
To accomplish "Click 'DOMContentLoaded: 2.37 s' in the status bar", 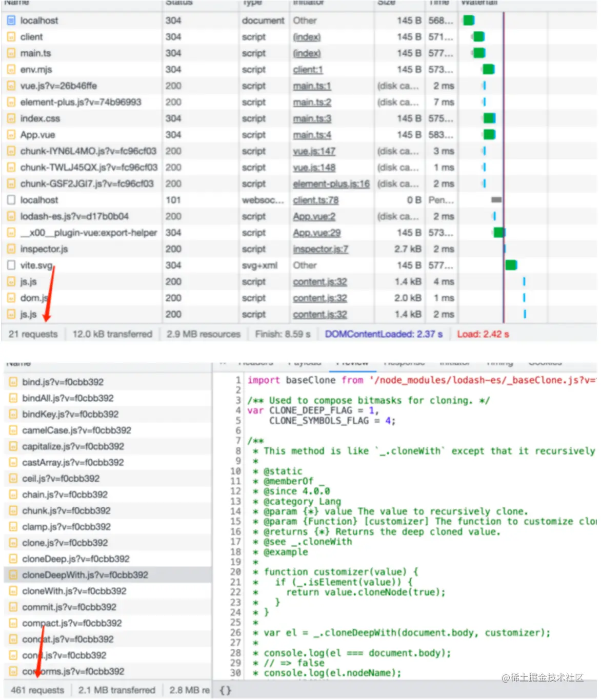I will tap(384, 334).
